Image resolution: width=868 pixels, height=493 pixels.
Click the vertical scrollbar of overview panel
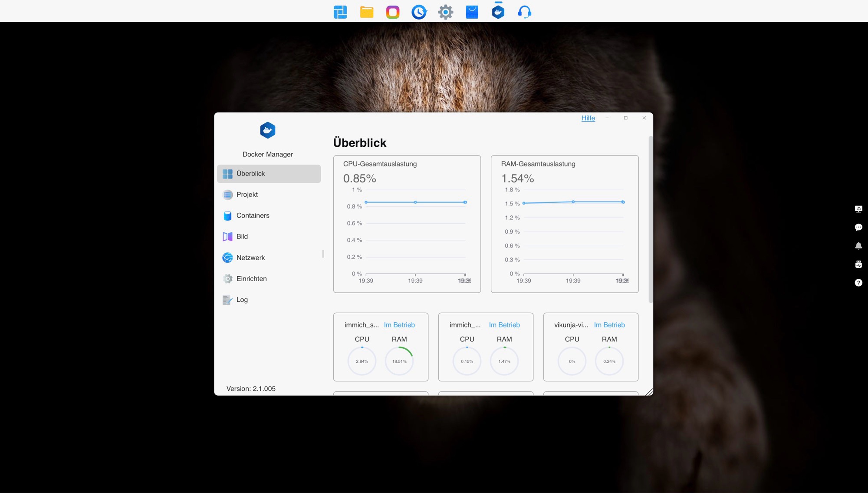pyautogui.click(x=650, y=219)
